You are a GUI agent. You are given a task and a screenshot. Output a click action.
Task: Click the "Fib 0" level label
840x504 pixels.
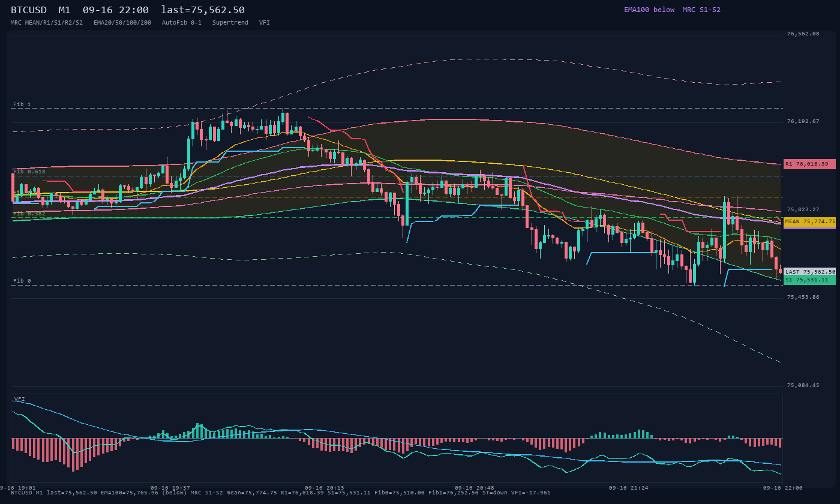click(22, 281)
